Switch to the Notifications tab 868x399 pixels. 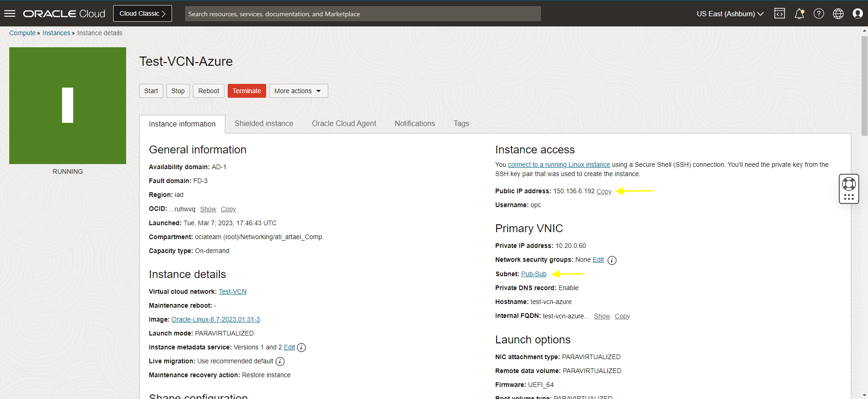pos(415,124)
